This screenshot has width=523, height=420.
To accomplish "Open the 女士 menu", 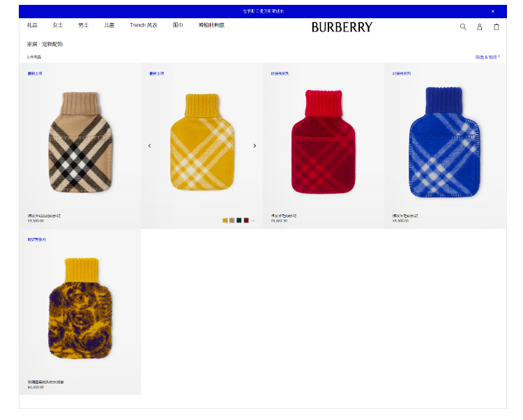I will pyautogui.click(x=58, y=25).
